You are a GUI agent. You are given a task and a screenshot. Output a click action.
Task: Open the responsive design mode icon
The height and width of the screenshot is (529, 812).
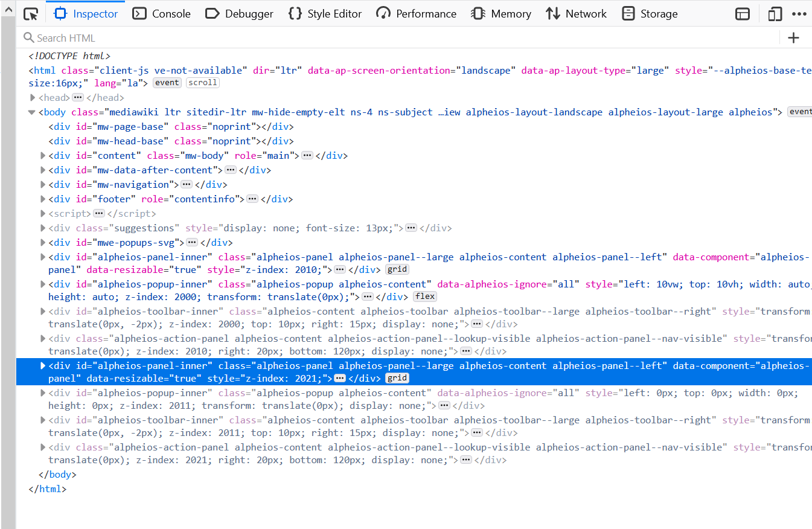point(775,13)
